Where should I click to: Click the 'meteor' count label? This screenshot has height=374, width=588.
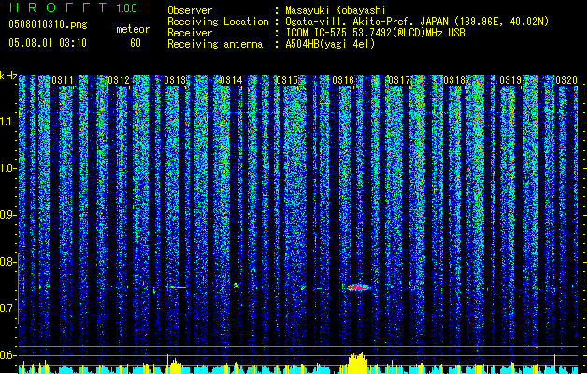133,29
